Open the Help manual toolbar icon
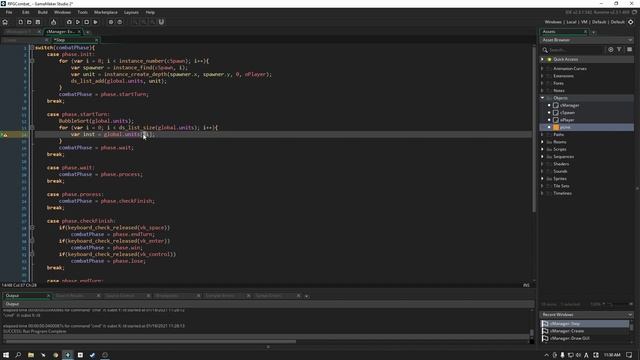This screenshot has width=640, height=360. [120, 22]
